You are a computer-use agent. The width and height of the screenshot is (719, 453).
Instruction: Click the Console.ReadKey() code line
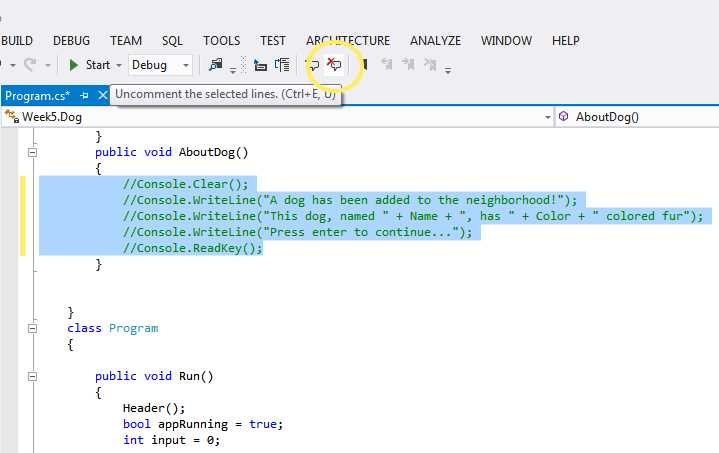[192, 248]
